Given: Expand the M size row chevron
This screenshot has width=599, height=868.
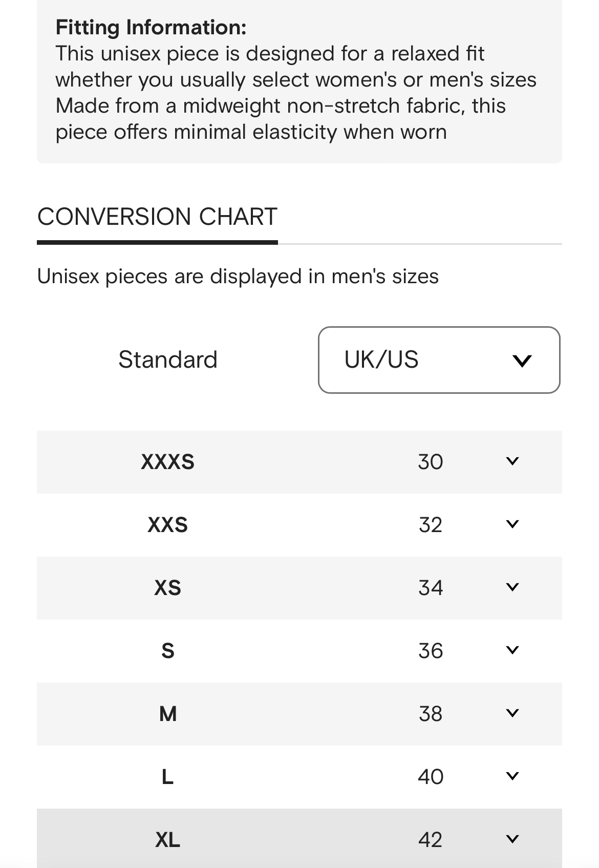Looking at the screenshot, I should click(512, 713).
